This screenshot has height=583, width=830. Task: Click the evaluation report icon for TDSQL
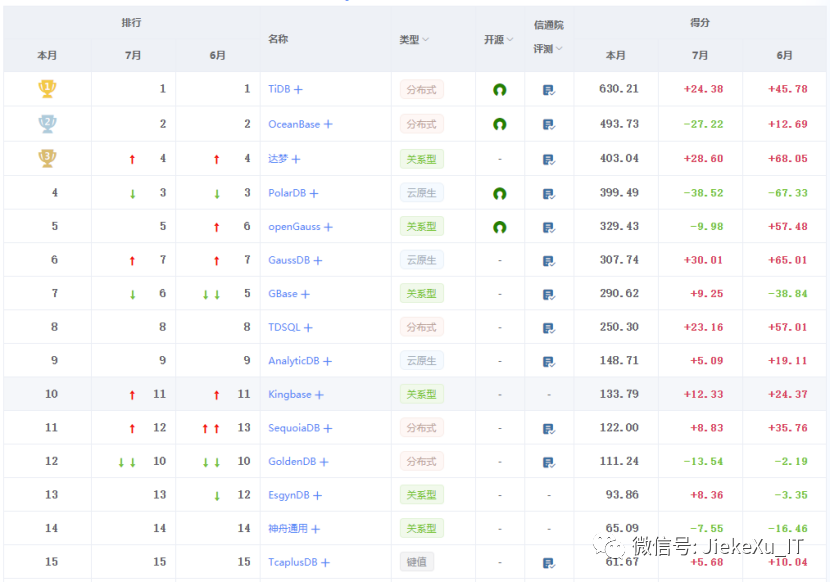pyautogui.click(x=549, y=328)
